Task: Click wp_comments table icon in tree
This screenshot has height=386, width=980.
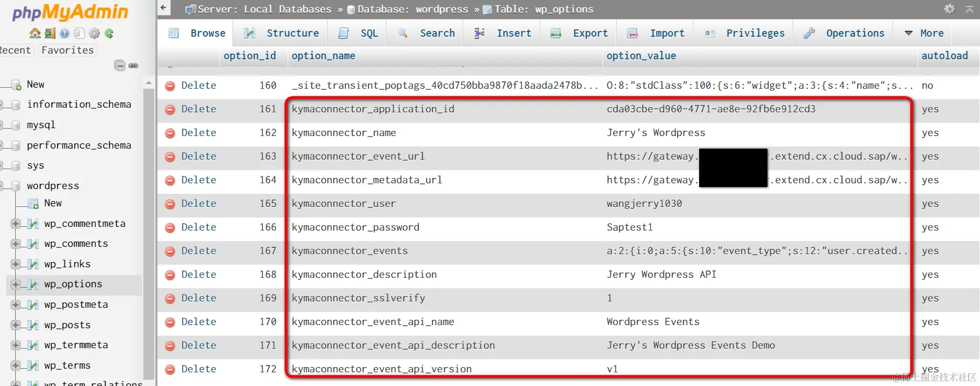Action: 33,244
